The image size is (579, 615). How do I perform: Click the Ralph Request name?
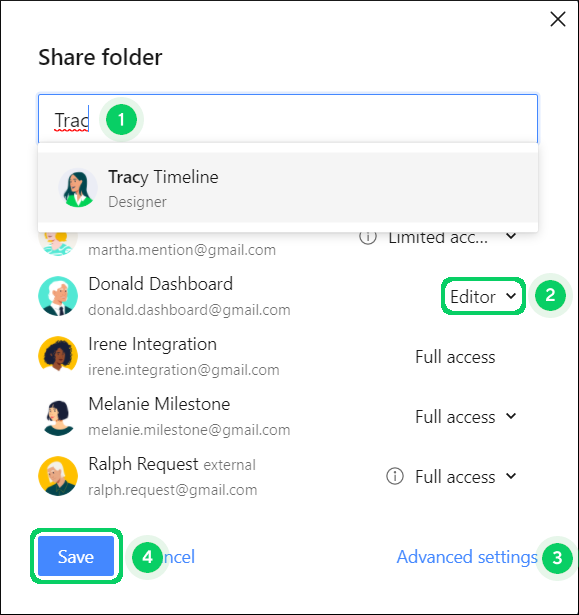tap(143, 464)
